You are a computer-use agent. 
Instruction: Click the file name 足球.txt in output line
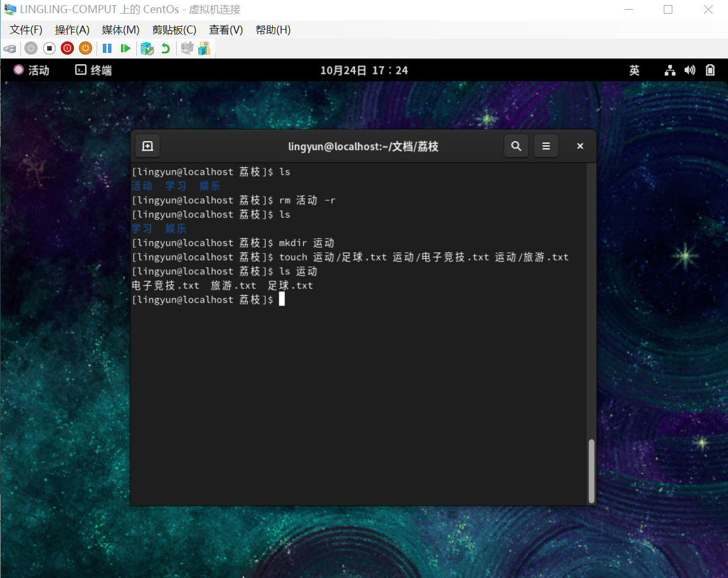(x=290, y=285)
